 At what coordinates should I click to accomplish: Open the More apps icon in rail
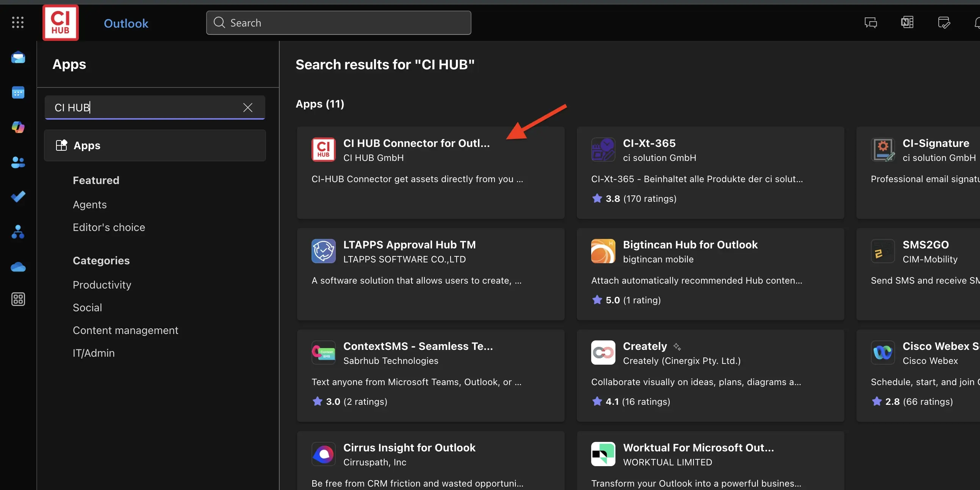tap(18, 299)
